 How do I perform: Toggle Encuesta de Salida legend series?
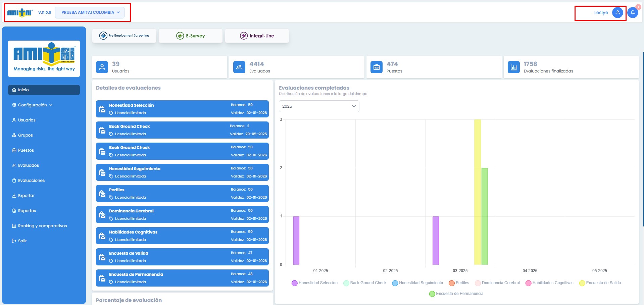click(600, 283)
